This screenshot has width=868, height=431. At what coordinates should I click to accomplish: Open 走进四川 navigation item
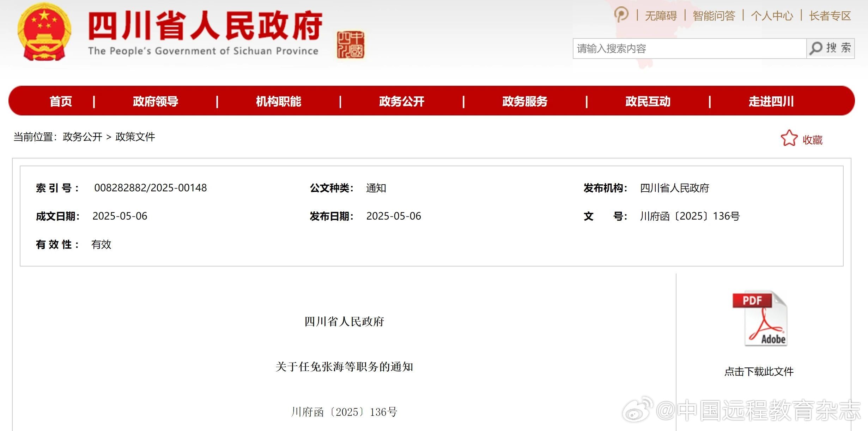771,101
